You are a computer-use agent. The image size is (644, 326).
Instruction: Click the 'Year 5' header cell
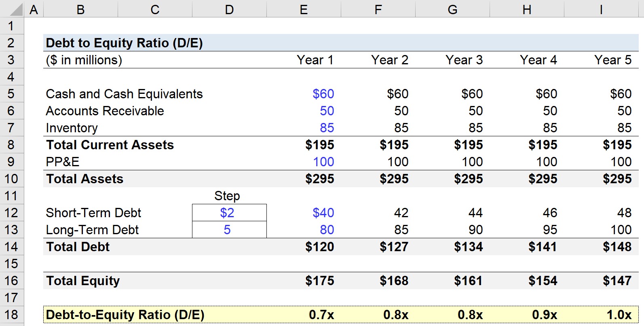click(613, 60)
